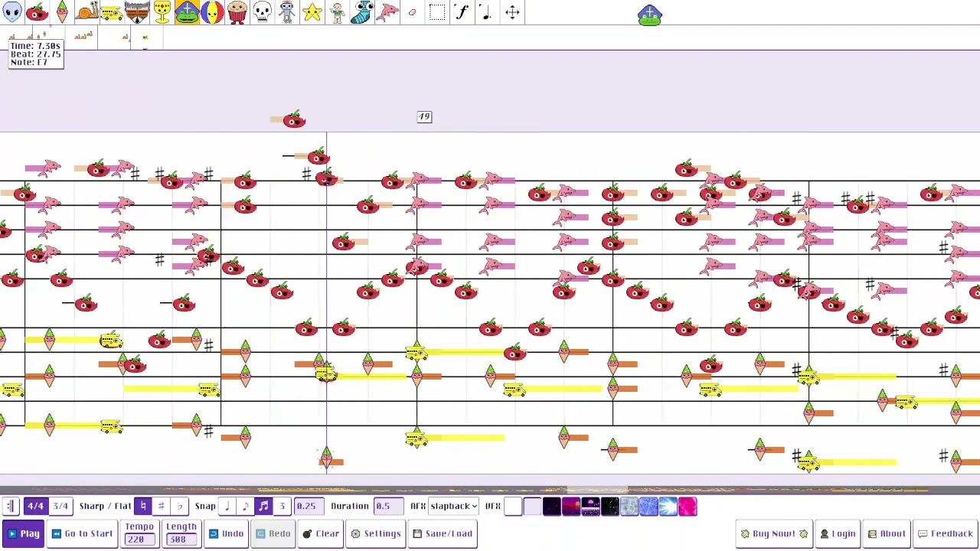
Task: Open the About page
Action: pos(887,533)
